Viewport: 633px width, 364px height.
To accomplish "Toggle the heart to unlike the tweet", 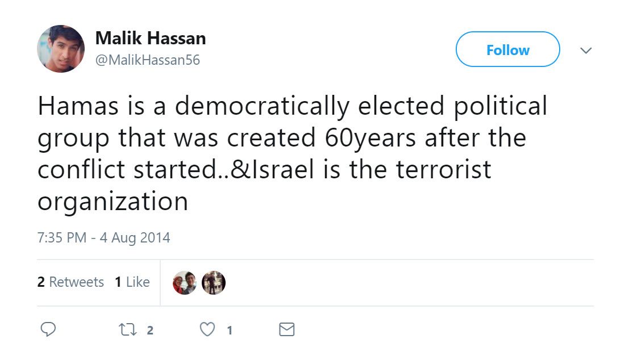I will (x=207, y=329).
